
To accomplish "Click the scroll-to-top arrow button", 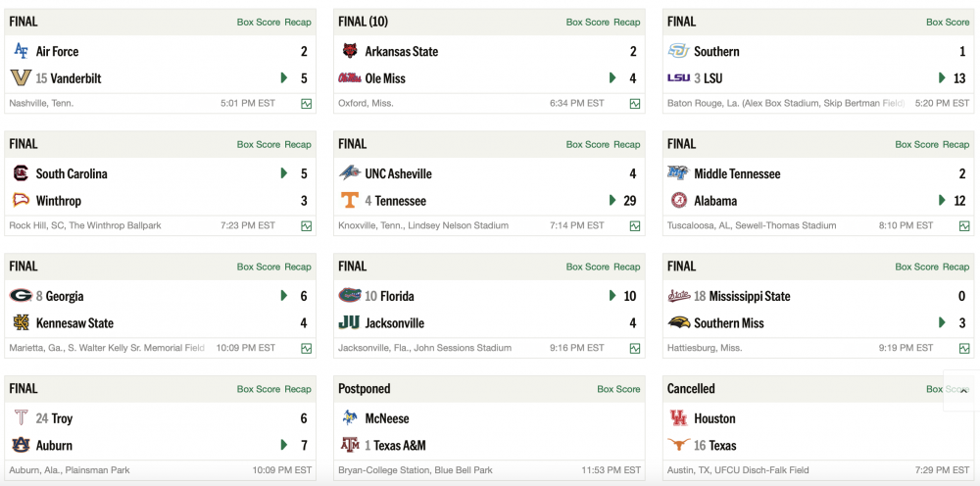I will tap(964, 390).
